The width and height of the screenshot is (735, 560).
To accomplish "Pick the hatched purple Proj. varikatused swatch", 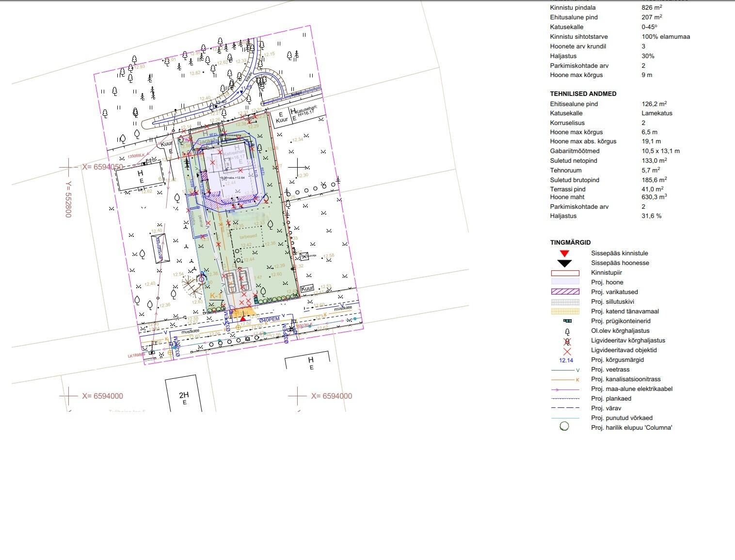I will [x=565, y=292].
